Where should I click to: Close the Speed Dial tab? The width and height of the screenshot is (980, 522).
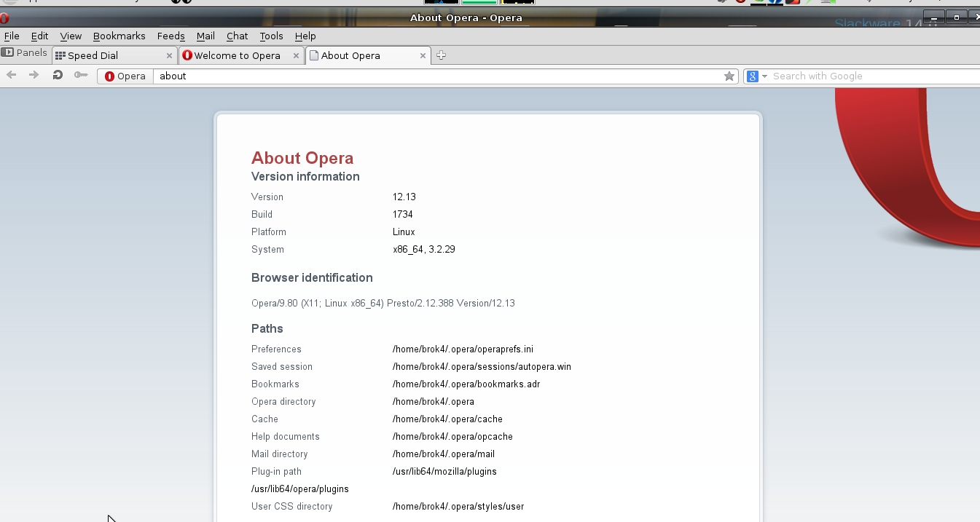170,55
